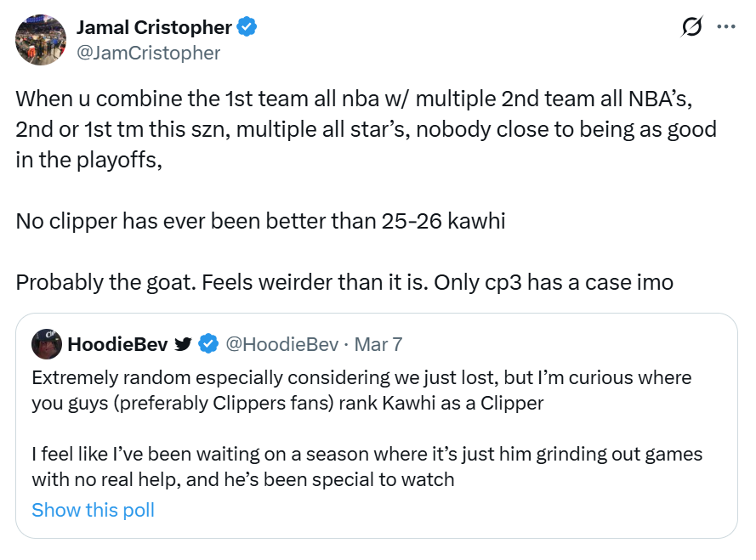This screenshot has height=560, width=756.
Task: Open HoodieBev's small profile avatar
Action: click(x=45, y=344)
